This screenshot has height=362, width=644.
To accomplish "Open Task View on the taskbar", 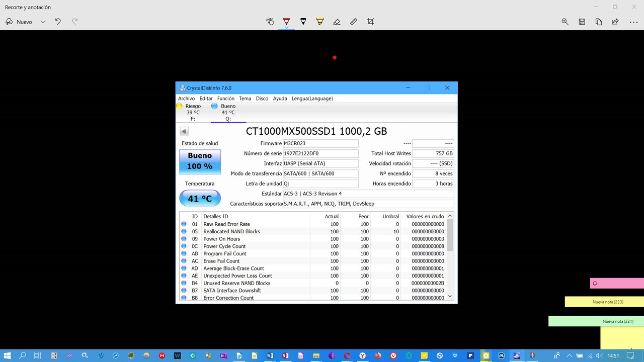I will (38, 355).
